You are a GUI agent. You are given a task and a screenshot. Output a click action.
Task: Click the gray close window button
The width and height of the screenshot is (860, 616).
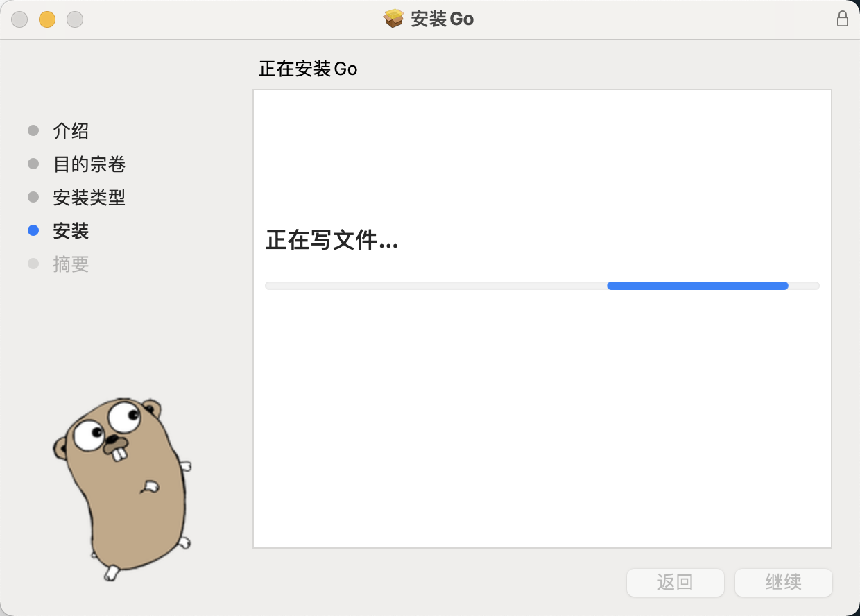(19, 19)
